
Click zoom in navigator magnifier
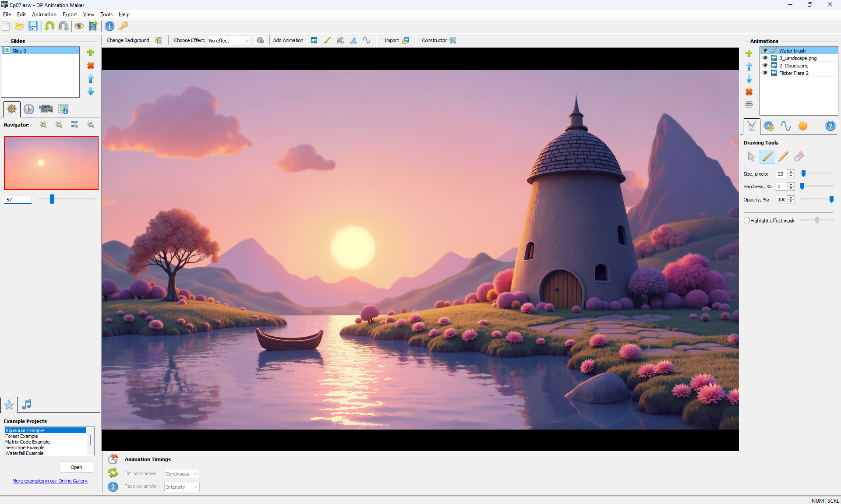pos(43,124)
